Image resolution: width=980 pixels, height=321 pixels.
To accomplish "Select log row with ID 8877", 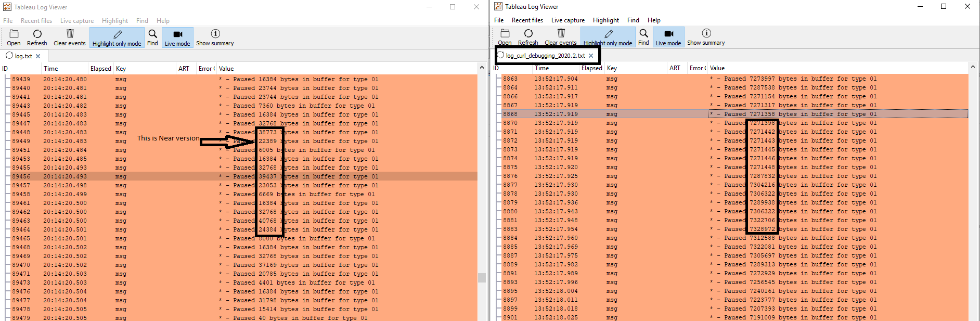I will [734, 185].
